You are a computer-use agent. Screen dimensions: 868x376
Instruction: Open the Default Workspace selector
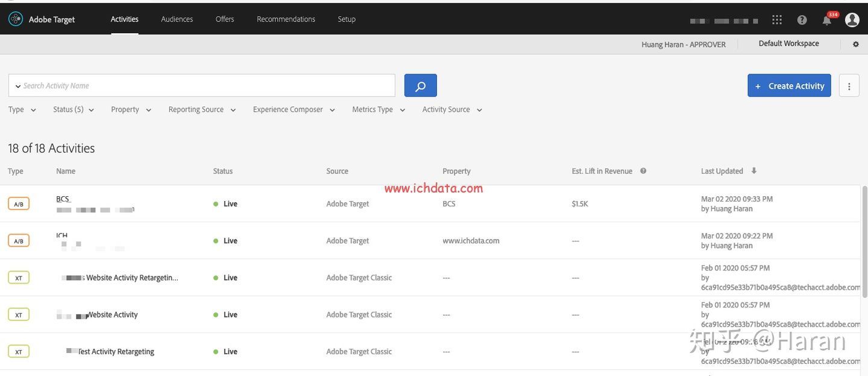tap(788, 43)
